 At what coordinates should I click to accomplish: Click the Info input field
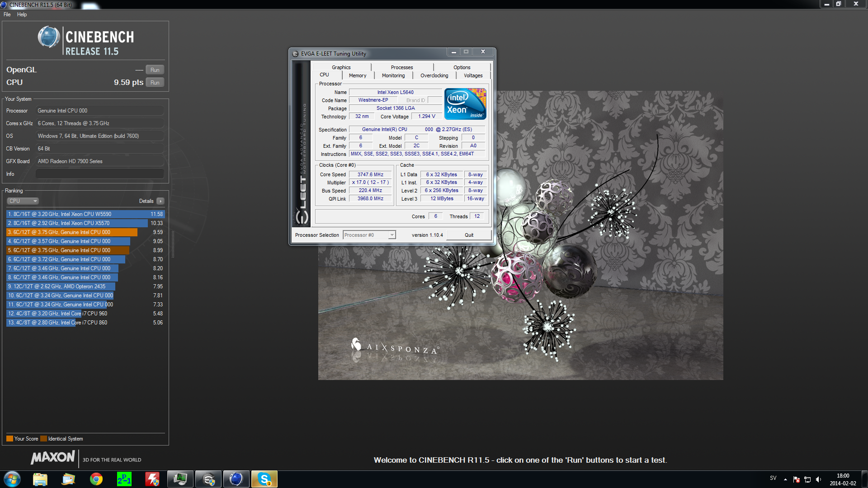point(100,174)
